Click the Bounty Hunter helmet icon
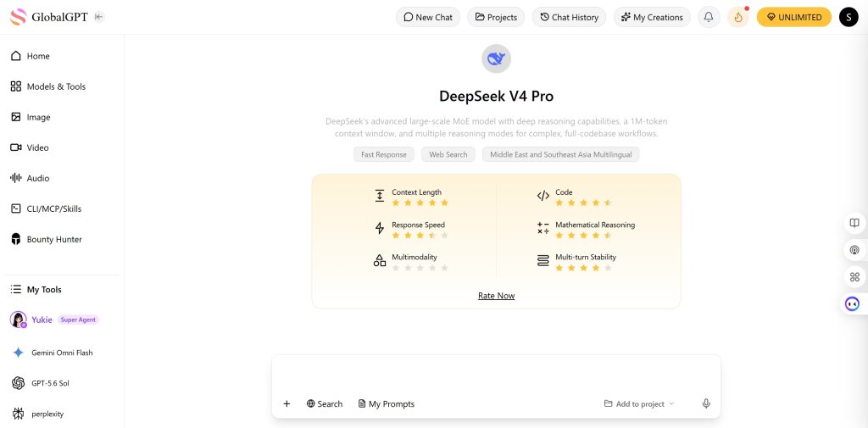The height and width of the screenshot is (428, 868). pos(16,239)
